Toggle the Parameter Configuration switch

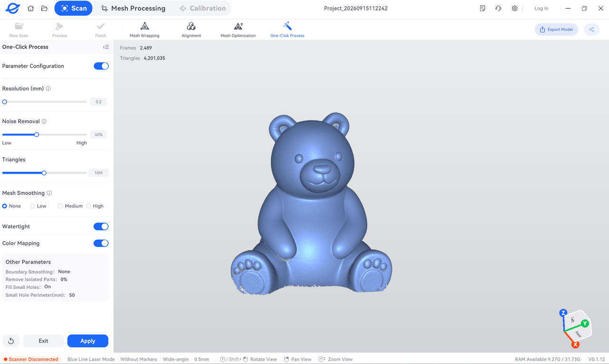coord(101,66)
